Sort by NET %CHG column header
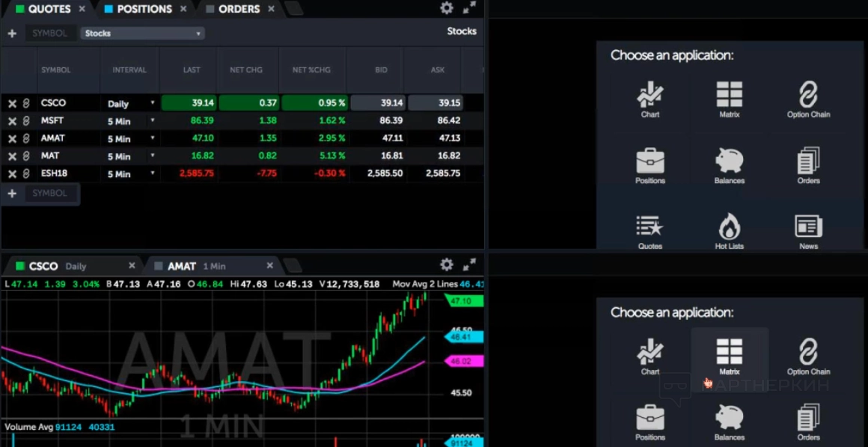Viewport: 868px width, 447px height. click(x=311, y=70)
